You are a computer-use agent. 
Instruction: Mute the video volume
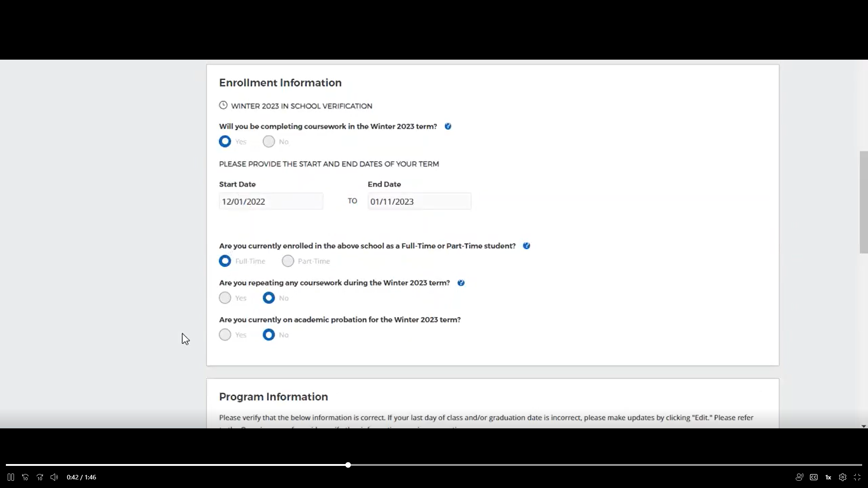[54, 477]
